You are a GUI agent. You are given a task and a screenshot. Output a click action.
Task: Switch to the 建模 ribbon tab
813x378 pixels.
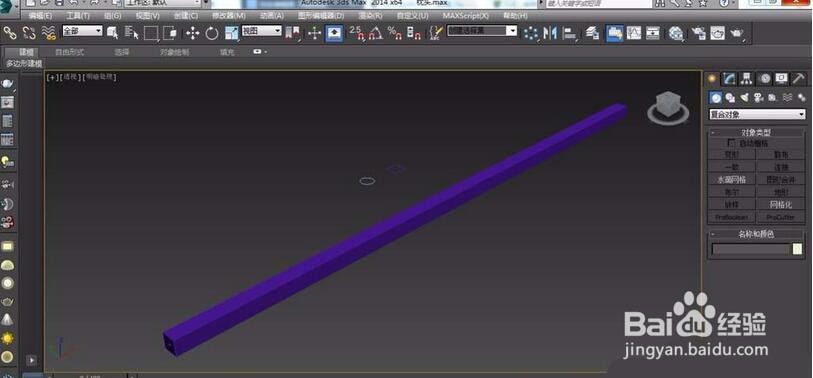coord(26,52)
